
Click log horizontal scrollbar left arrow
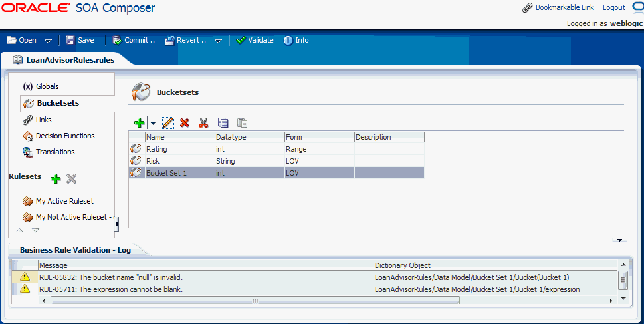pyautogui.click(x=45, y=301)
